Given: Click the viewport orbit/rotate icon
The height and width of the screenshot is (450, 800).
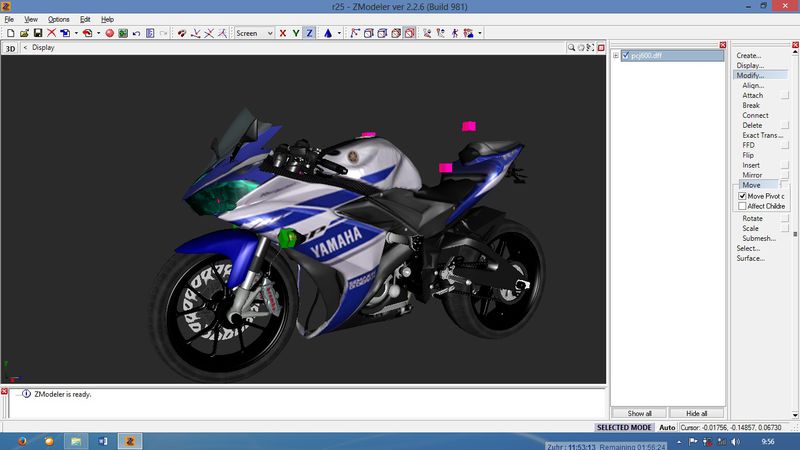Looking at the screenshot, I should point(581,47).
